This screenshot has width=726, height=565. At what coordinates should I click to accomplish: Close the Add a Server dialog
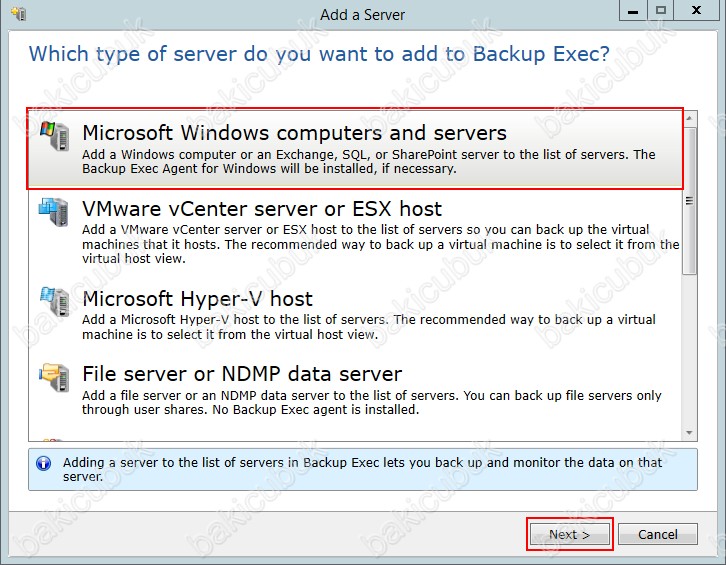(x=696, y=11)
